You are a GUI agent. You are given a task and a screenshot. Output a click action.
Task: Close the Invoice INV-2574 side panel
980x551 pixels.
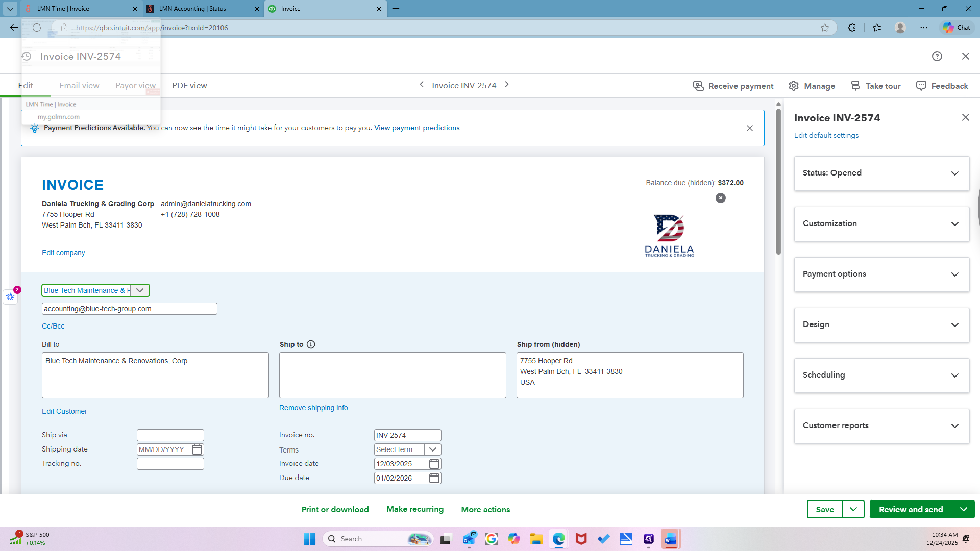pyautogui.click(x=966, y=117)
